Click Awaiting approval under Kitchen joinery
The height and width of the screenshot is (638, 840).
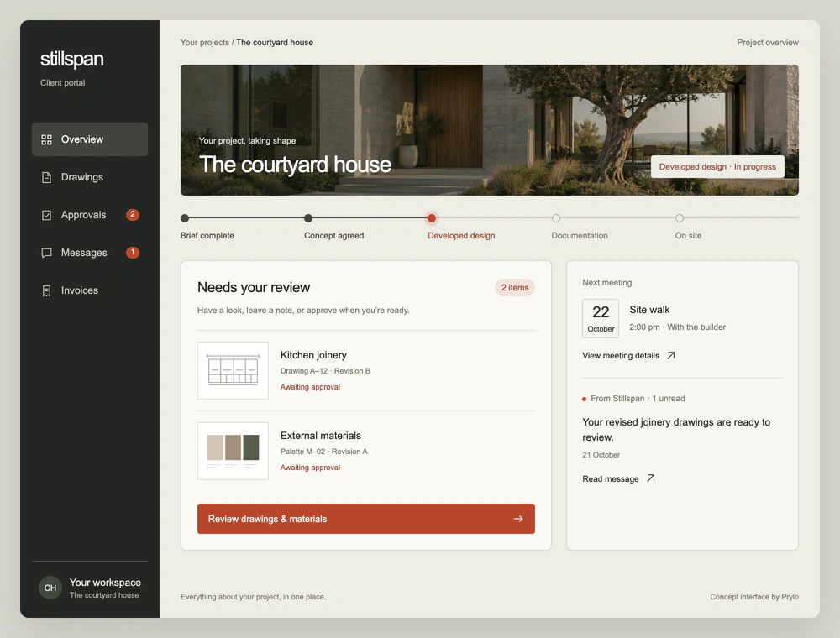(x=310, y=387)
